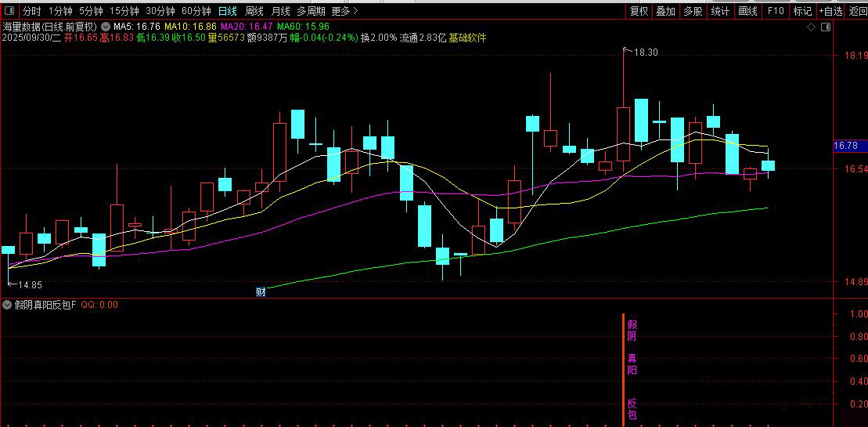Click the diamond marker icon above the chart

click(811, 27)
